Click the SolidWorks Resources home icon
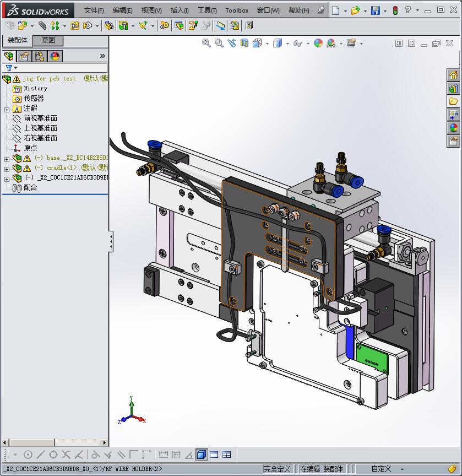Viewport: 462px width, 476px height. tap(453, 75)
